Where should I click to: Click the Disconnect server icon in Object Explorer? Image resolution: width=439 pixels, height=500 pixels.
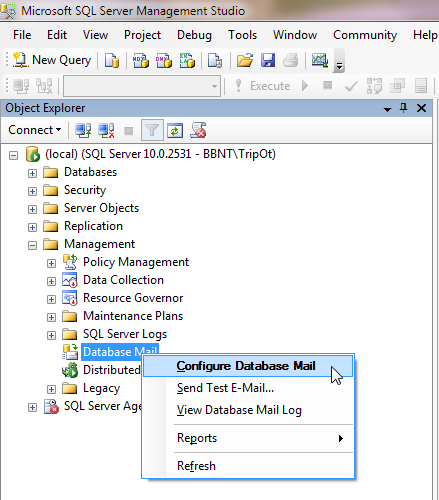(106, 130)
